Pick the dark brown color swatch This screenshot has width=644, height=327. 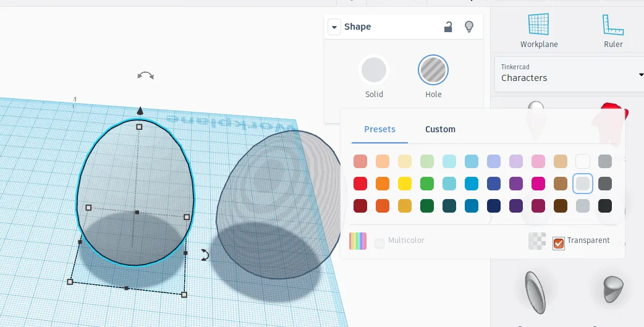click(x=560, y=206)
